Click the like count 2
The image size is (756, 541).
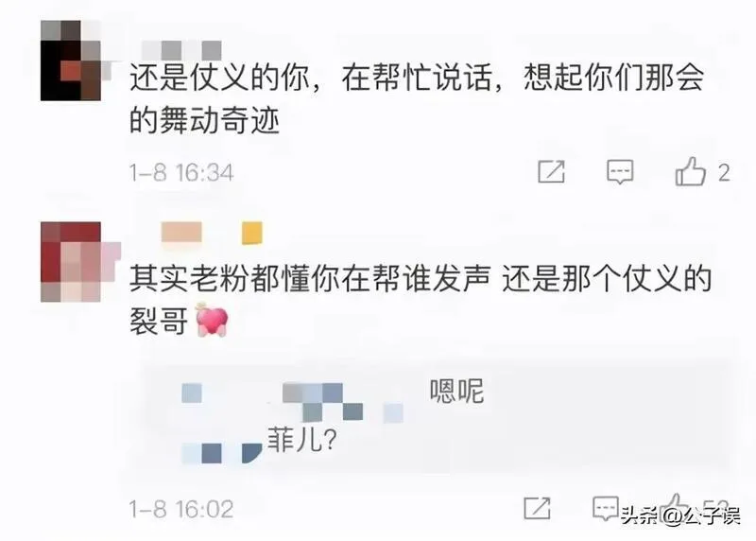click(x=724, y=172)
